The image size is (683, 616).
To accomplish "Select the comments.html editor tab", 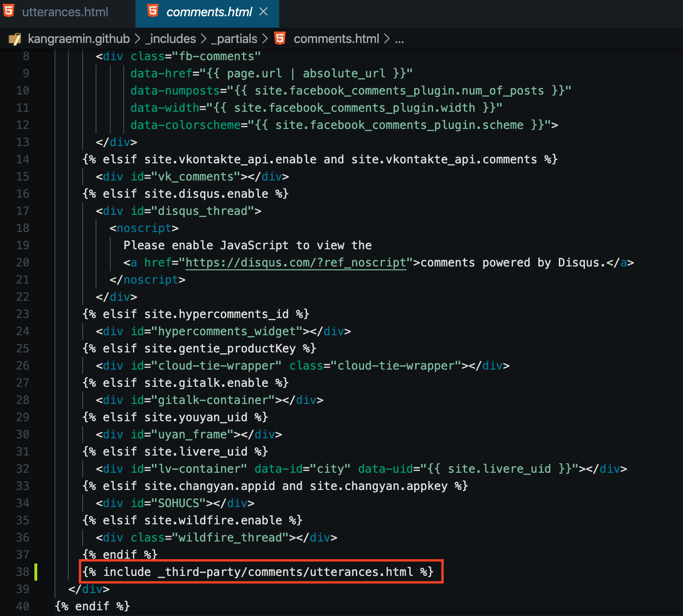I will tap(207, 12).
